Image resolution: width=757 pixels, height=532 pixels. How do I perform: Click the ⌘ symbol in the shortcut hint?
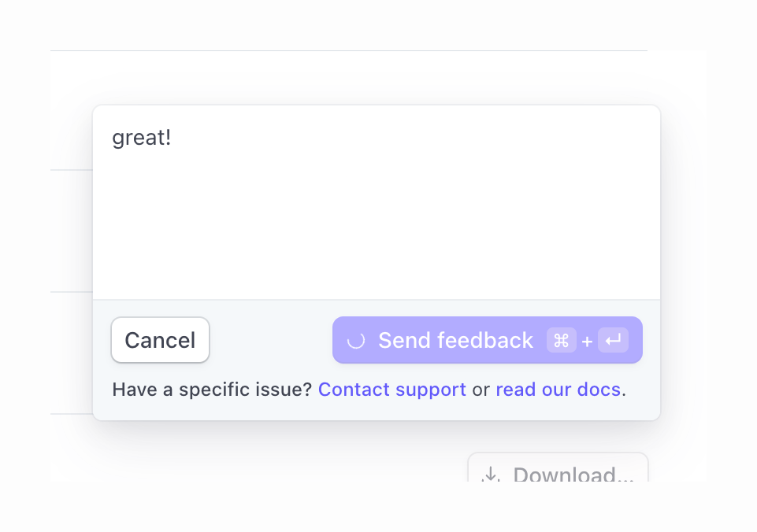(x=561, y=341)
